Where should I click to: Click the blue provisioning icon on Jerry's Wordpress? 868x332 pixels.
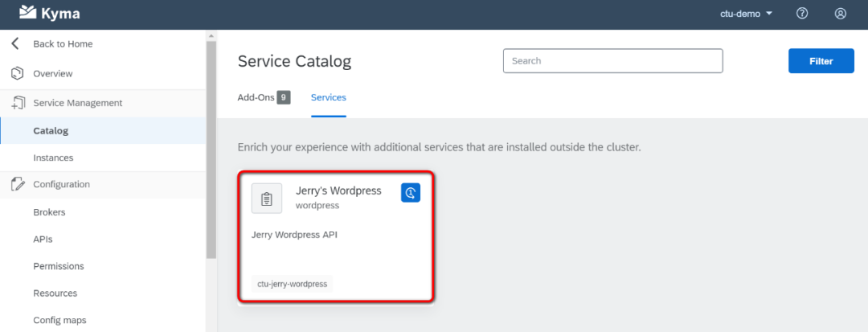[411, 193]
